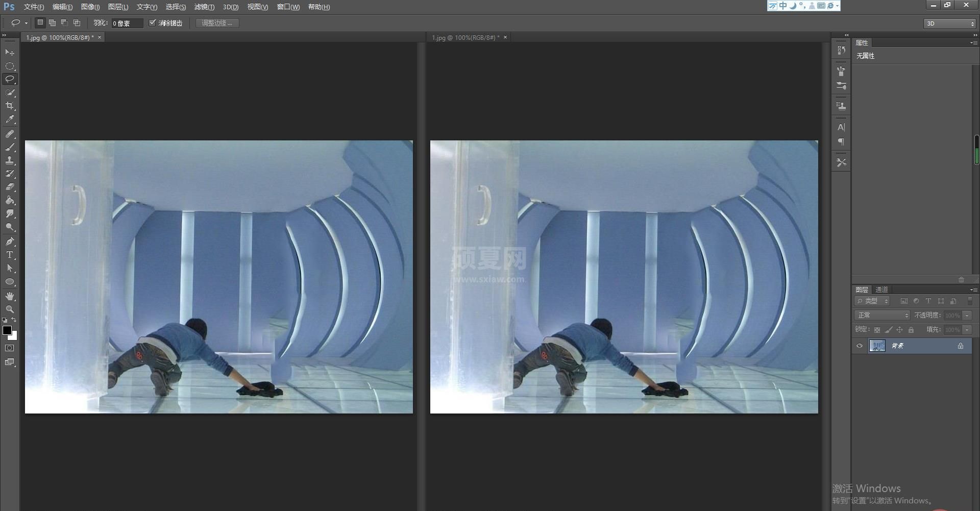The height and width of the screenshot is (511, 980).
Task: Toggle lock transparent pixels
Action: click(x=877, y=330)
